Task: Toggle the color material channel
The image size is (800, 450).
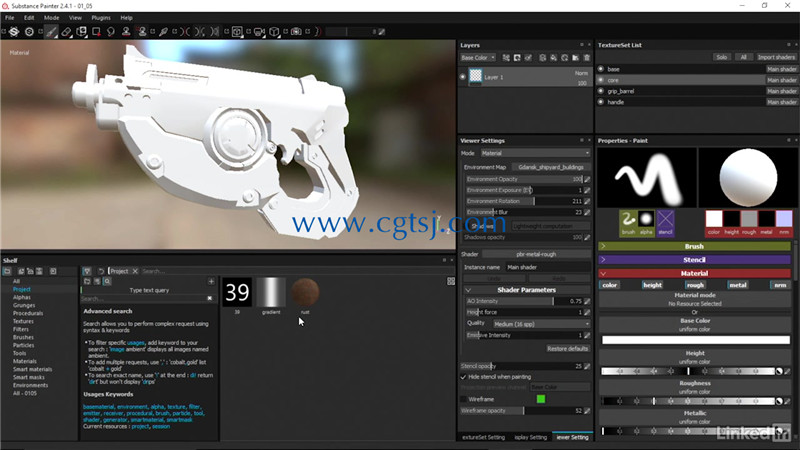Action: tap(610, 285)
